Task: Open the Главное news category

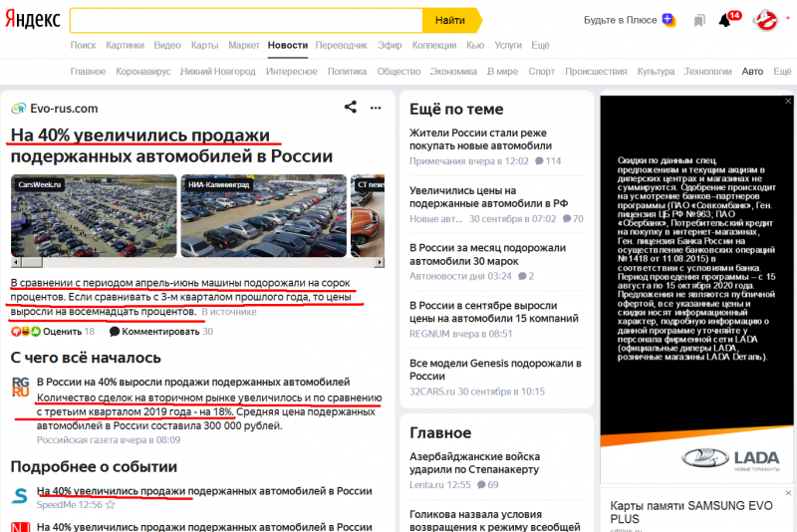Action: point(88,72)
